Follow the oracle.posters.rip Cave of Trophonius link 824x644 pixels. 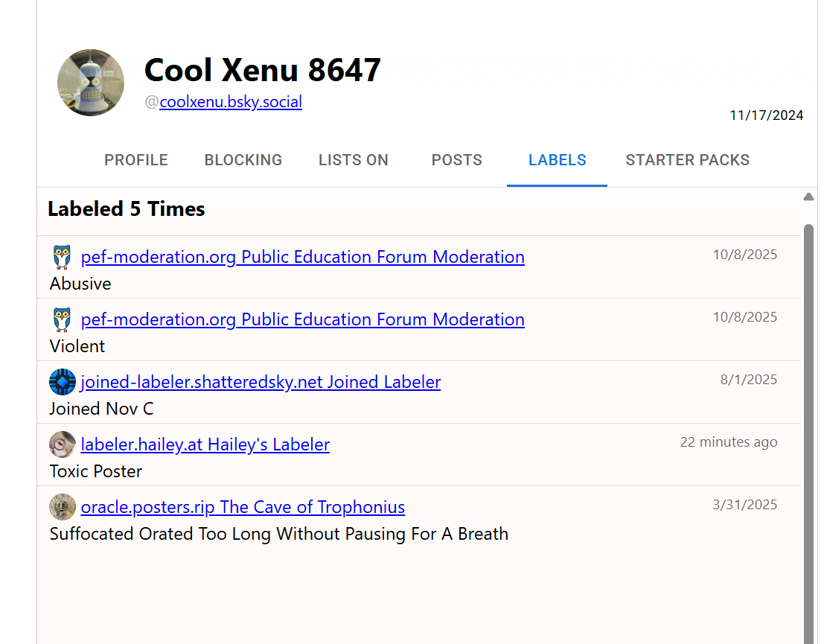243,507
